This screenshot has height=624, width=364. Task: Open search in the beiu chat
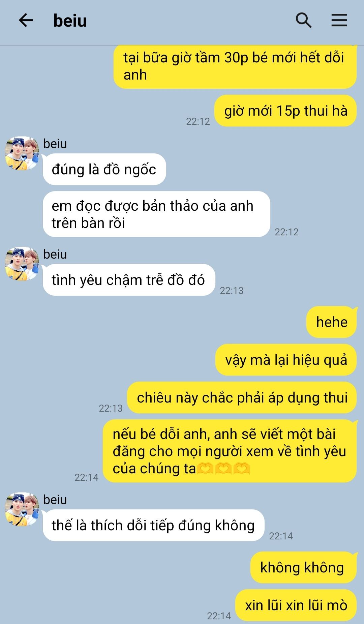click(303, 21)
